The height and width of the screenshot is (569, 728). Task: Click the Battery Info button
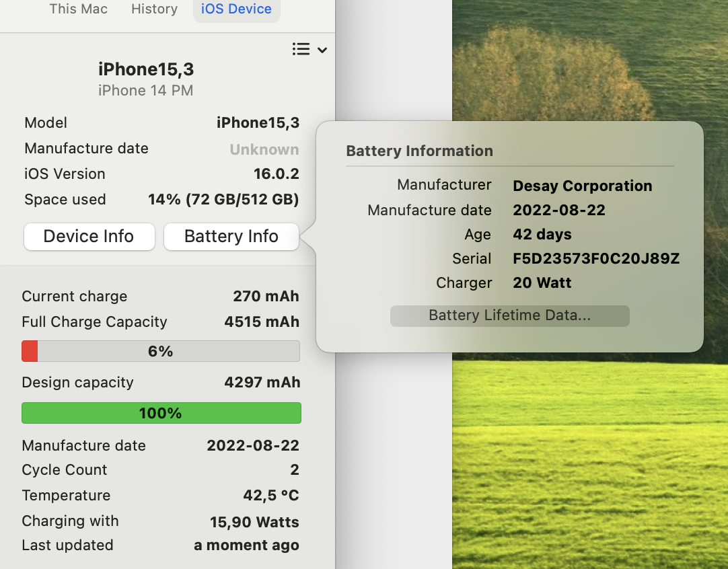point(231,236)
